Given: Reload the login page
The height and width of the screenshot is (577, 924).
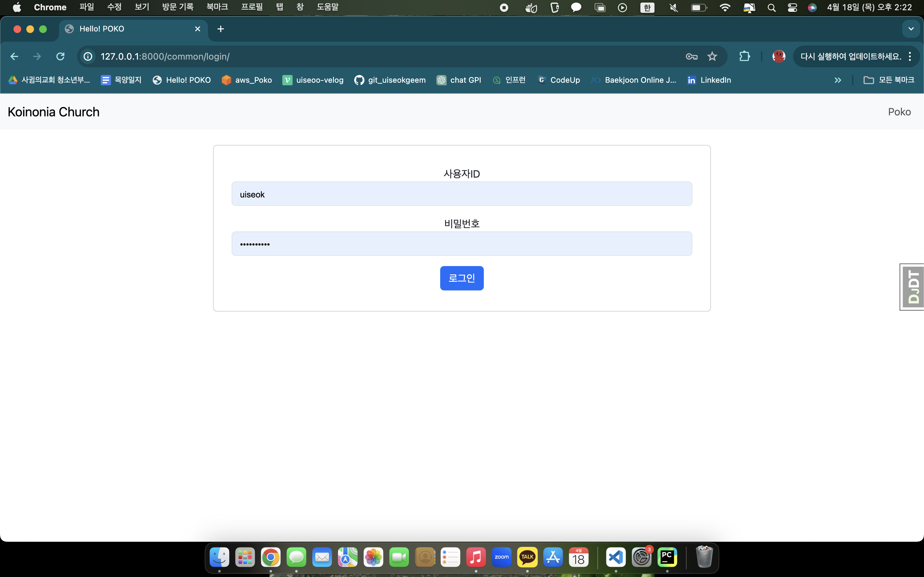Looking at the screenshot, I should click(60, 56).
